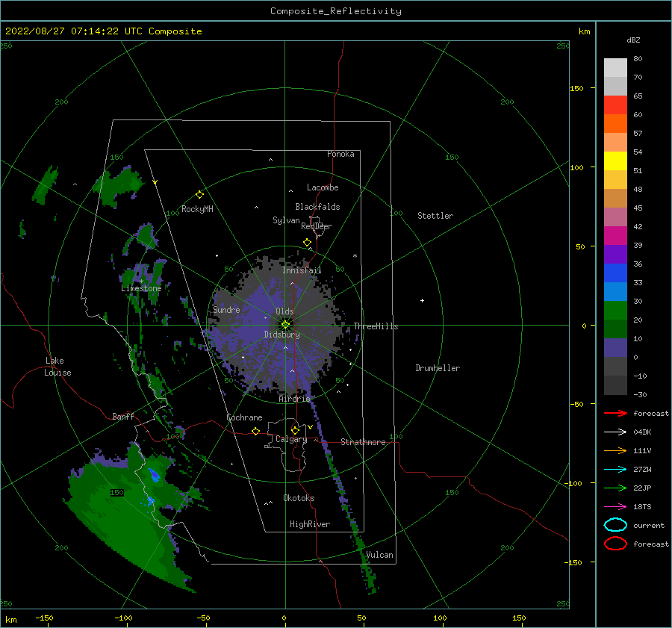Click the RedDeer city label
The width and height of the screenshot is (672, 628).
coord(317,226)
